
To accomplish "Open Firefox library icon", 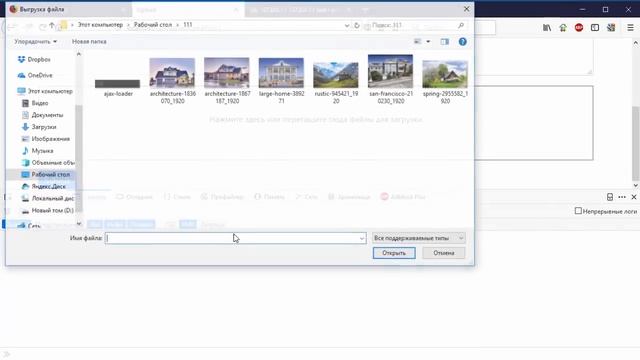I will [x=547, y=28].
